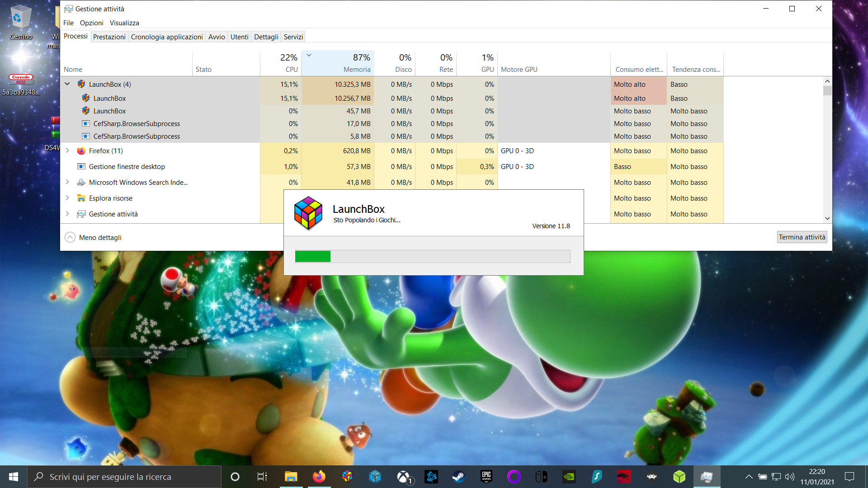Screen dimensions: 868x488
Task: Sort processes by CPU column header
Action: [281, 63]
